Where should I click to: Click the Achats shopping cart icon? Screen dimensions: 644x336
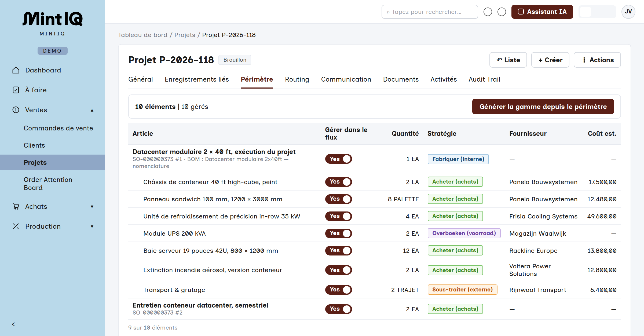coord(16,206)
